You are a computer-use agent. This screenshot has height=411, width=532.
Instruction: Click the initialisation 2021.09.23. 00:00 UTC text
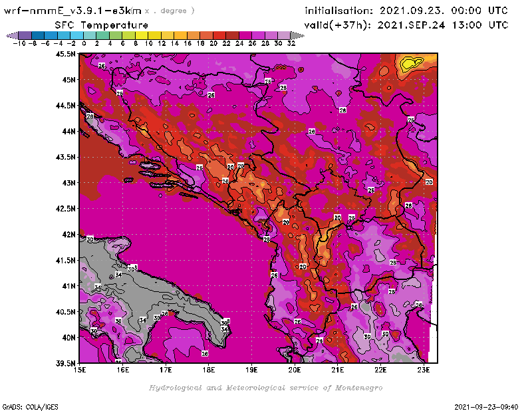tap(406, 11)
